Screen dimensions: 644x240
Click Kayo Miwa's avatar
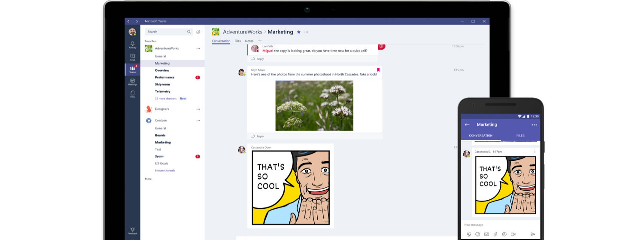pos(242,72)
